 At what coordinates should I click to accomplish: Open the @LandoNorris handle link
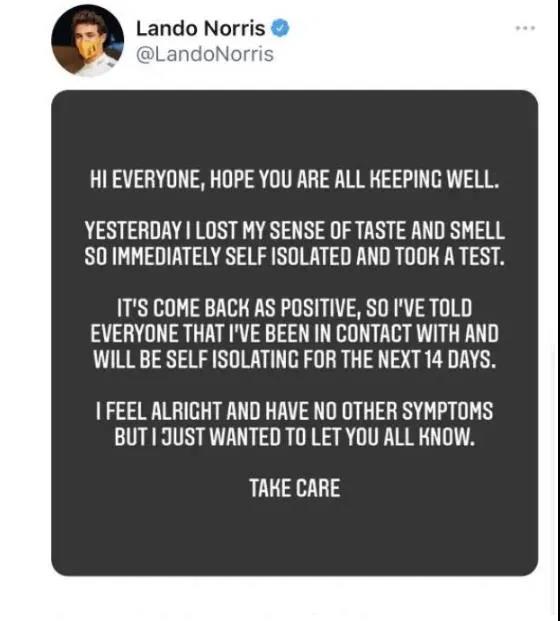click(205, 54)
